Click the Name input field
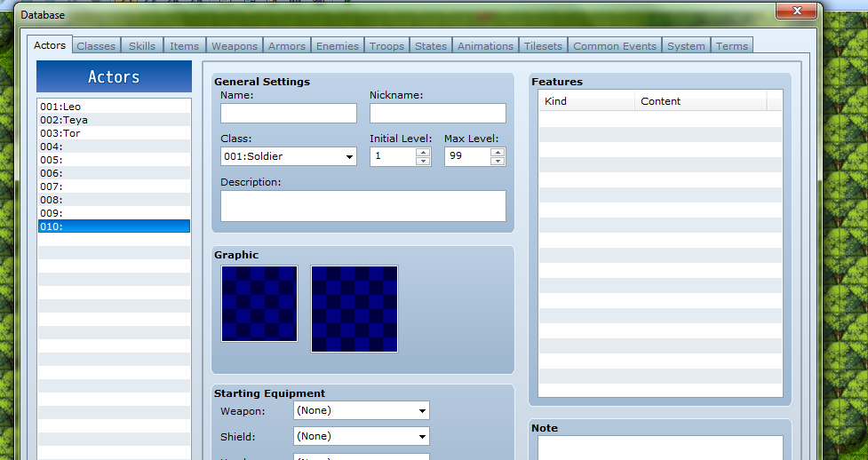The width and height of the screenshot is (868, 460). (289, 114)
